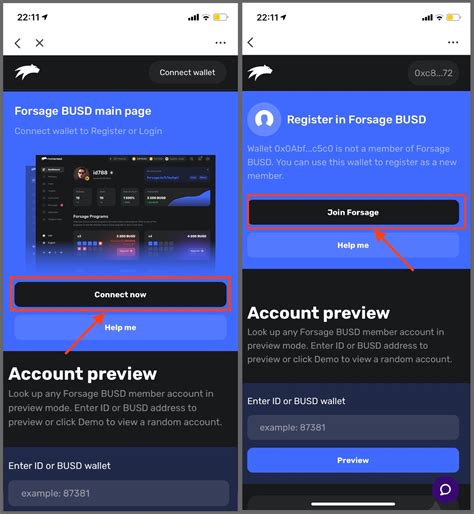Click Forsage logo on left screen header

click(27, 72)
